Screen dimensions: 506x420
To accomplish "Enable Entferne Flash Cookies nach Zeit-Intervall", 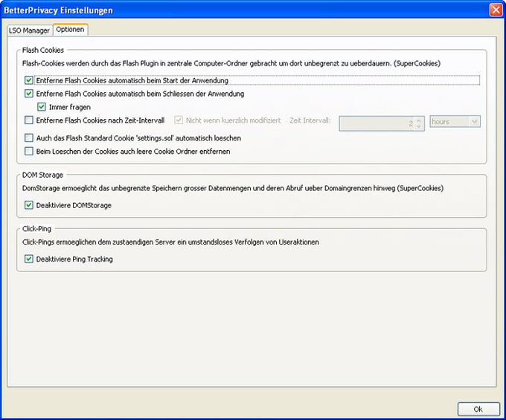I will click(x=29, y=120).
